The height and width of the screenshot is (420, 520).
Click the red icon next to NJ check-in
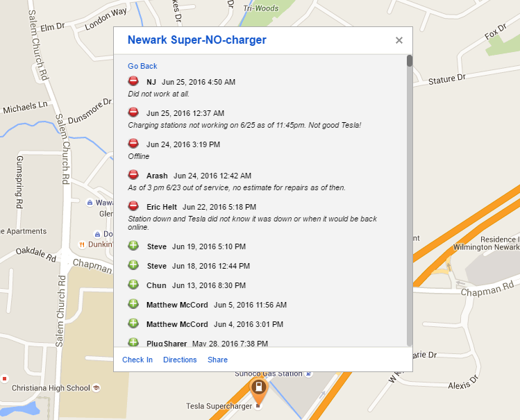[x=133, y=81]
